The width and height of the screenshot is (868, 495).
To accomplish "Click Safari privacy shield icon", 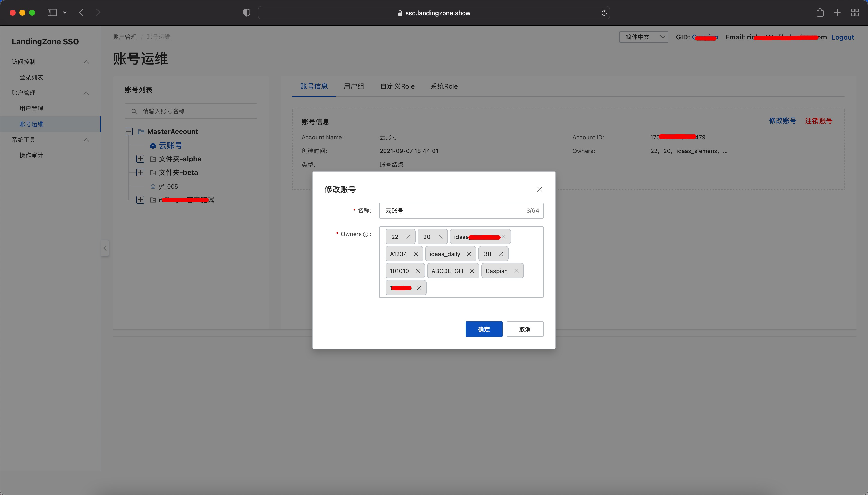I will click(x=247, y=13).
